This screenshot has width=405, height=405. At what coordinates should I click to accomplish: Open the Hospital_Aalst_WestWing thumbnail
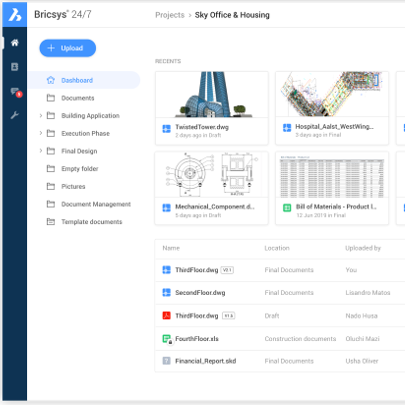pos(332,94)
